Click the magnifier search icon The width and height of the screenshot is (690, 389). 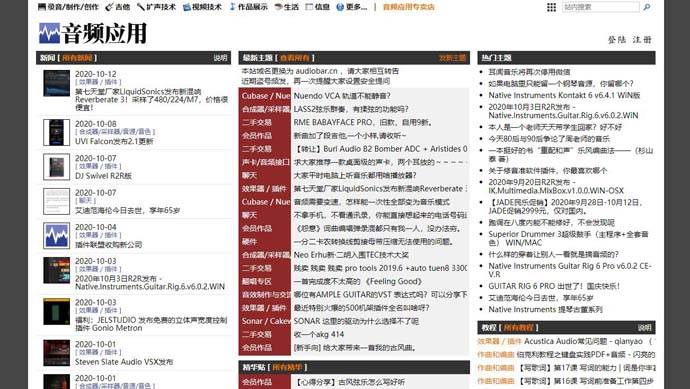point(647,7)
